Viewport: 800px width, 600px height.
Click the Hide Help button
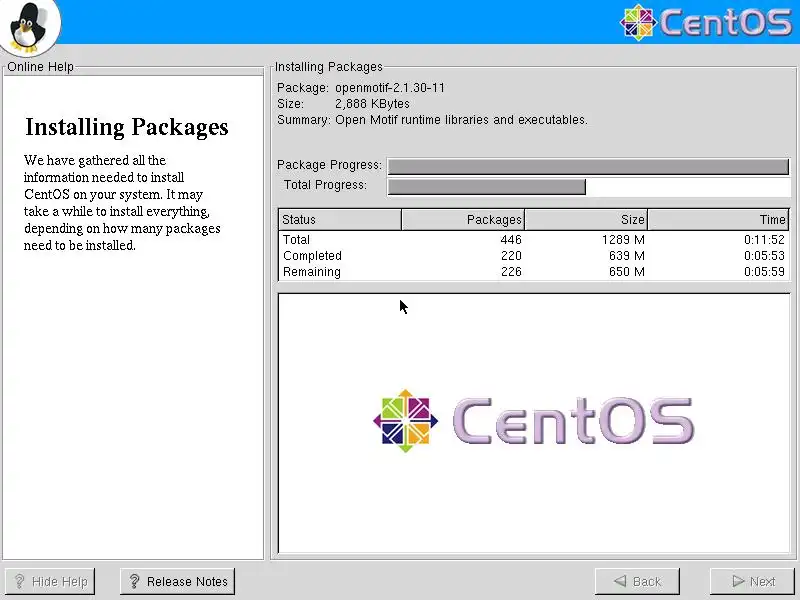[x=49, y=581]
